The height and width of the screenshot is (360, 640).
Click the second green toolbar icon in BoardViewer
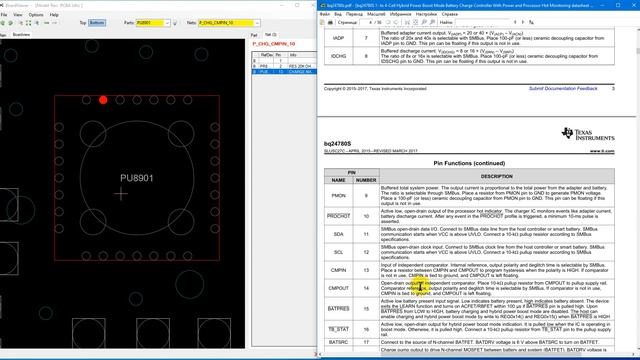point(11,23)
